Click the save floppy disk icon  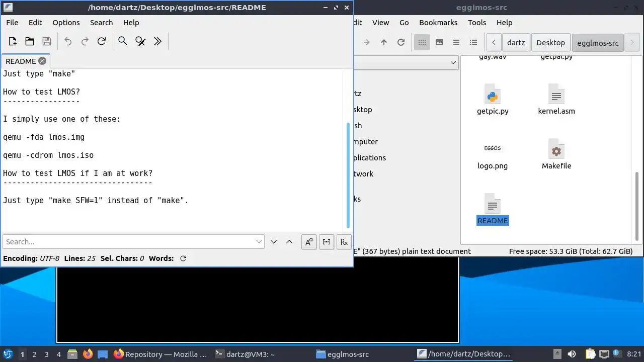tap(47, 41)
